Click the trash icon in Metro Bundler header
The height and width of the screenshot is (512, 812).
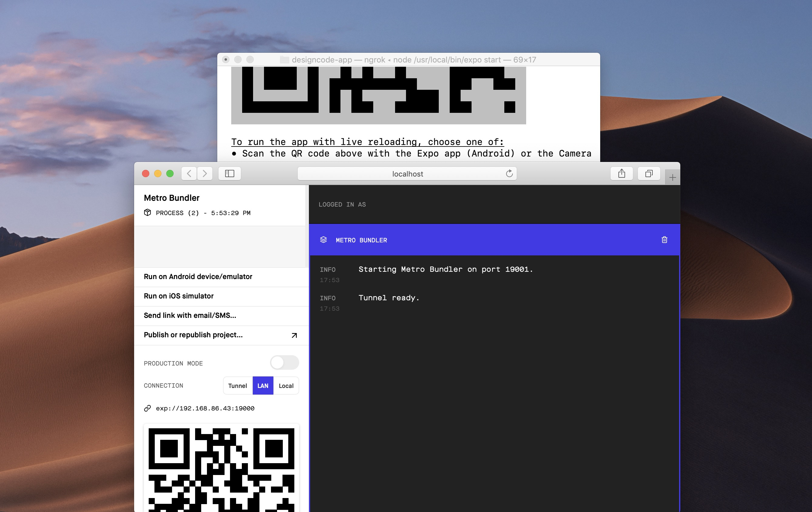664,240
